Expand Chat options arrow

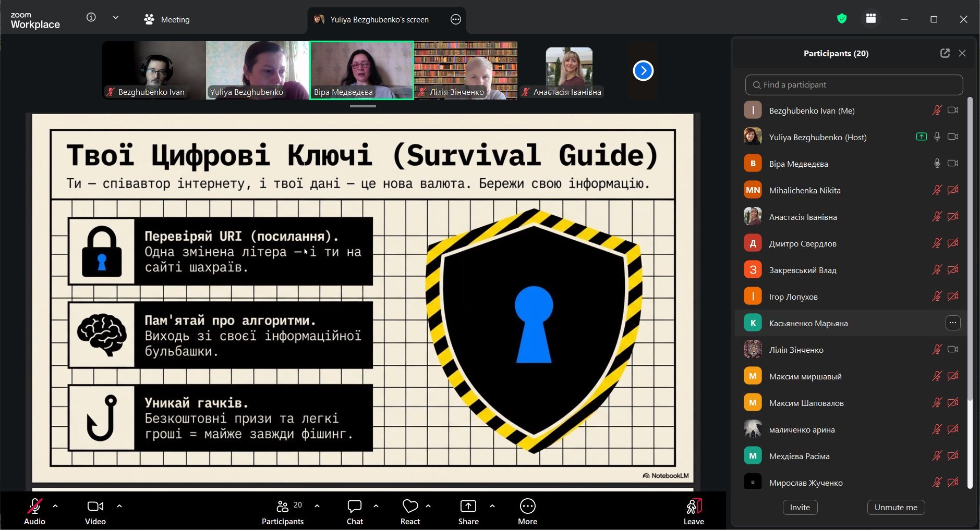(376, 506)
